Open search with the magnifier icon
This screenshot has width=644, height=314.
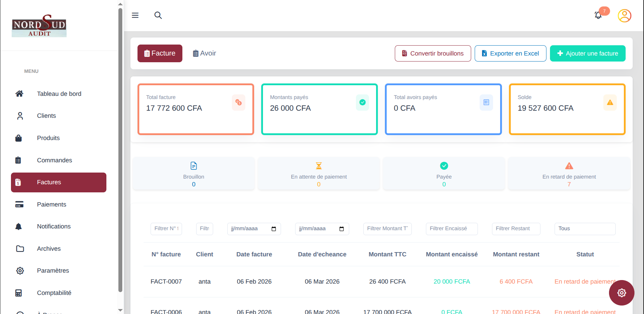pos(158,15)
